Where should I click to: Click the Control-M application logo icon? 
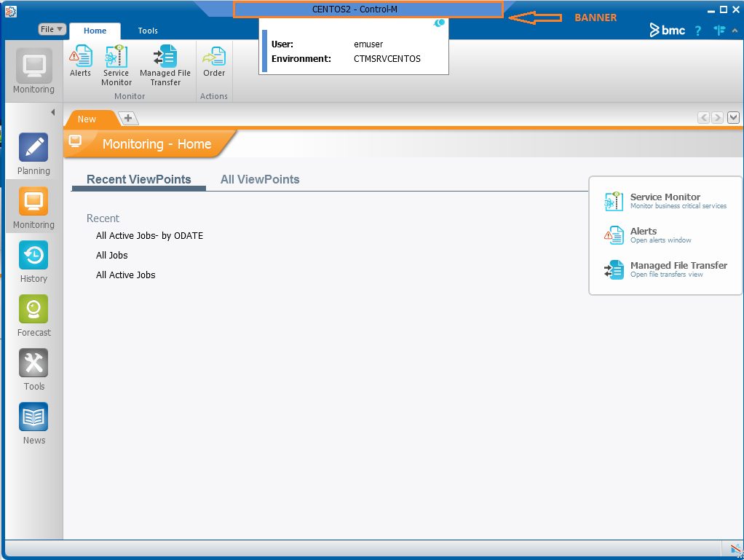[x=10, y=12]
